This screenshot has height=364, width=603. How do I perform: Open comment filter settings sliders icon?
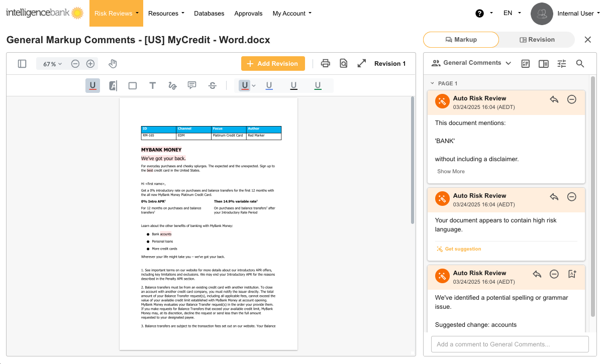tap(562, 63)
